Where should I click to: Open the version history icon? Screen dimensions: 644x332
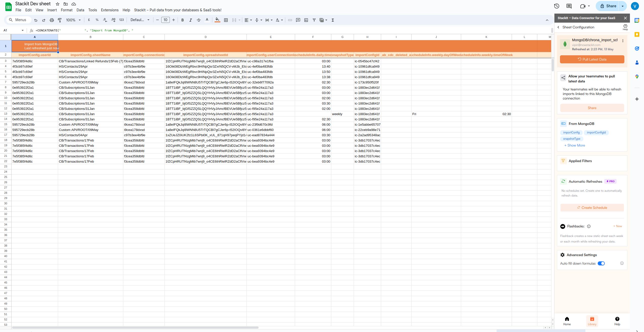[556, 6]
